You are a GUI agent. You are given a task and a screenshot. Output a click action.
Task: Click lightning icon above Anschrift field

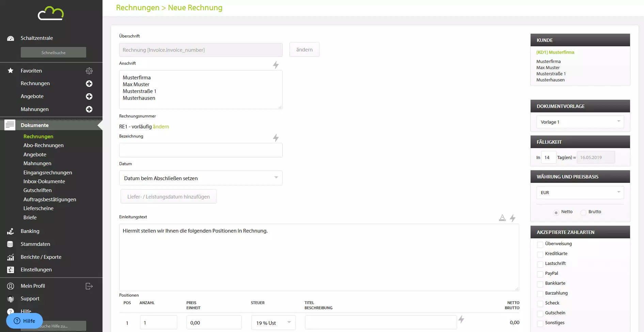276,65
